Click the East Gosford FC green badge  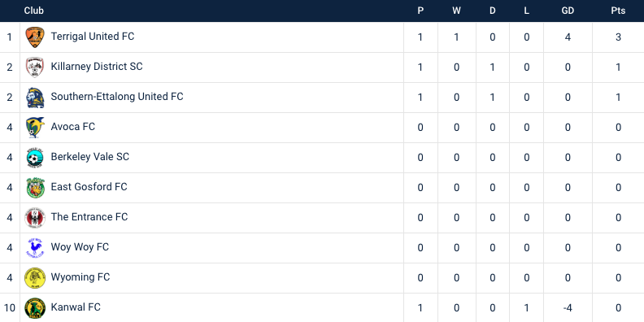[35, 187]
